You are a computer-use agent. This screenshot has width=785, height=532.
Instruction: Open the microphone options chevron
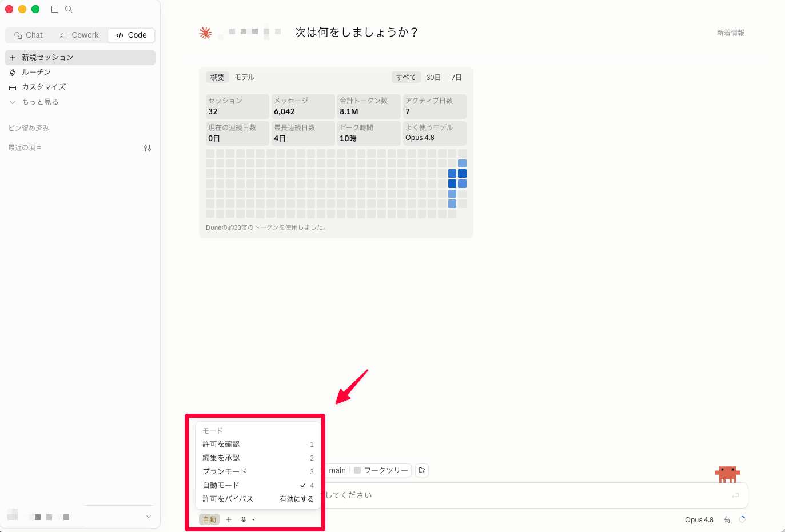tap(253, 519)
